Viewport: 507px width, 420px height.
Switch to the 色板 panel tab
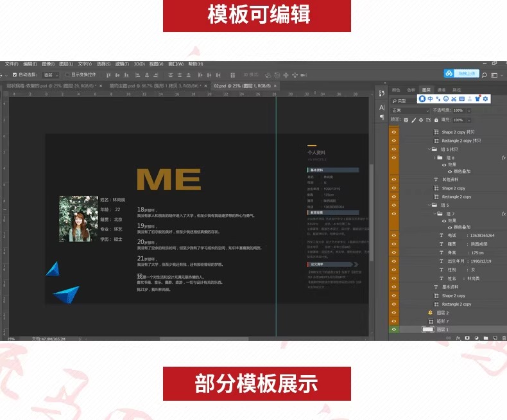click(x=411, y=90)
